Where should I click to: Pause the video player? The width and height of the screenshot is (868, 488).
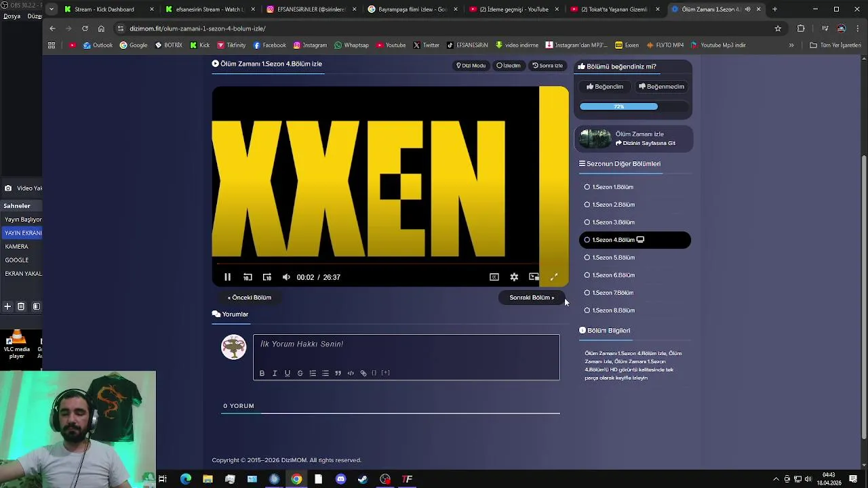tap(228, 277)
